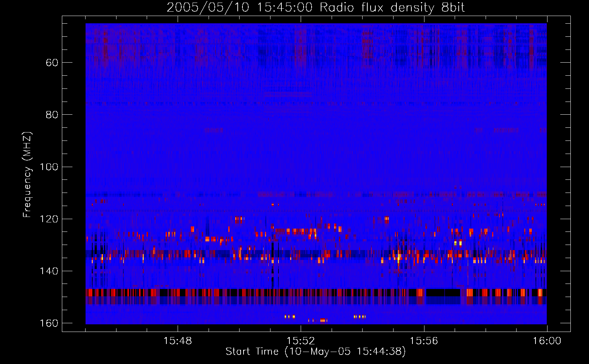Image resolution: width=589 pixels, height=364 pixels.
Task: Click the 160 frequency tick label
Action: [x=49, y=323]
